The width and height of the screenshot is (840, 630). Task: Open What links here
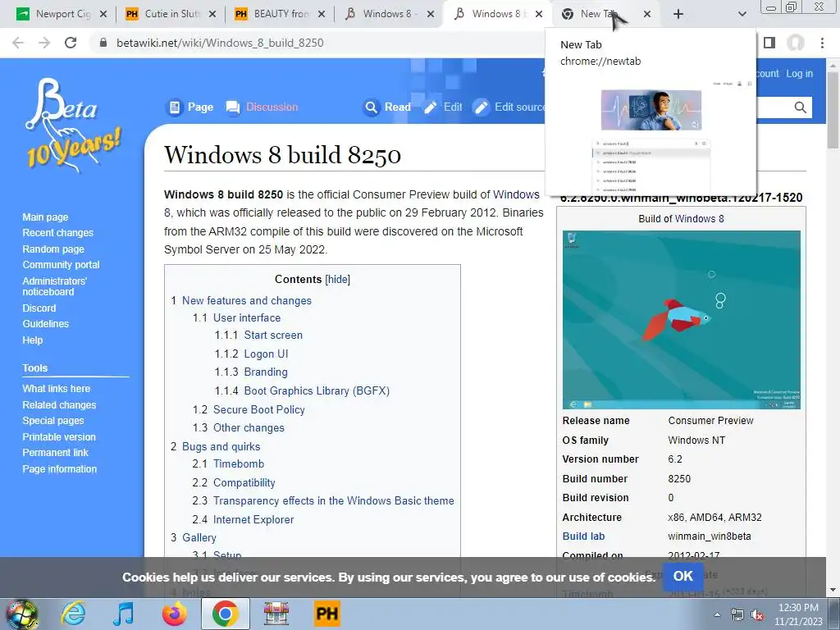click(x=57, y=388)
